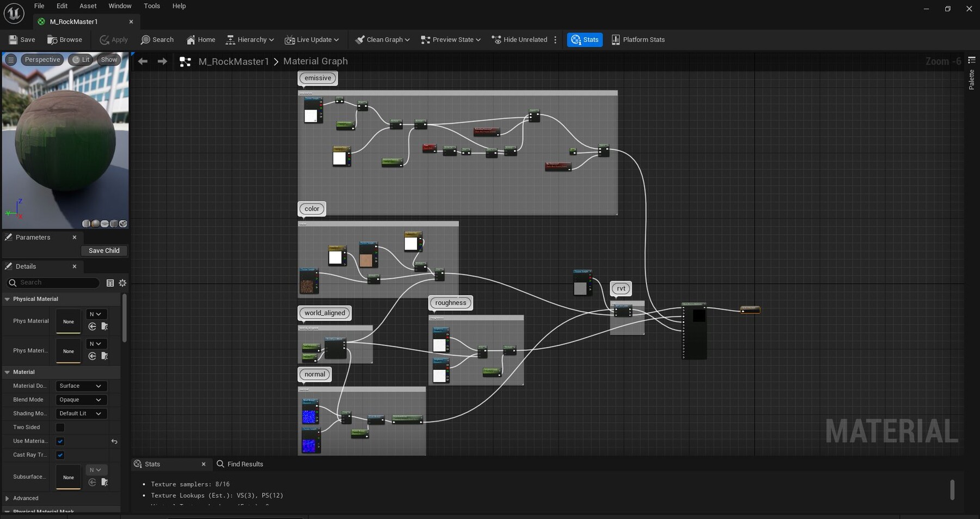Viewport: 980px width, 519px height.
Task: Click the graph icon before M_RockMaster1 breadcrumb
Action: tap(185, 62)
